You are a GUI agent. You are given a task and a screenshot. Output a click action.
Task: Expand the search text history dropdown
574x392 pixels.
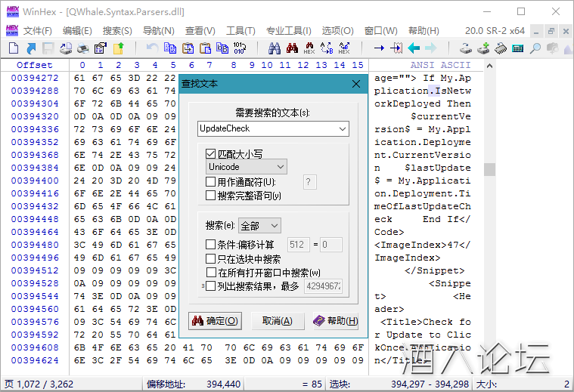(x=343, y=129)
